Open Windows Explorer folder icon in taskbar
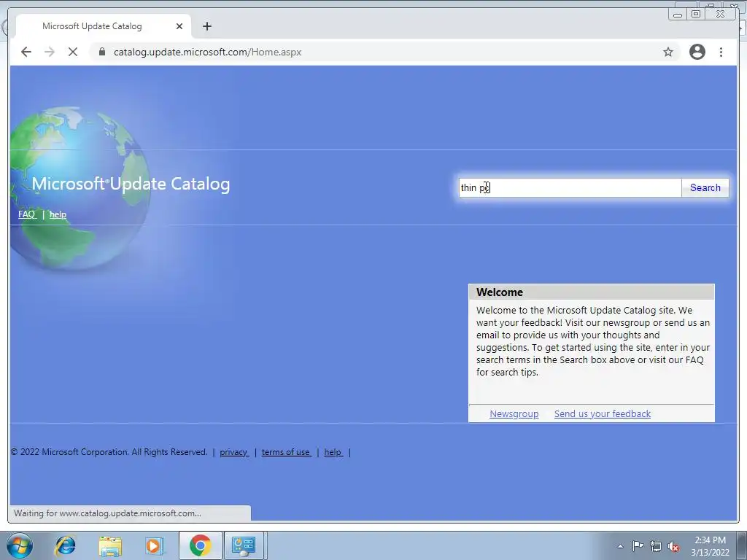The height and width of the screenshot is (560, 747). 110,545
